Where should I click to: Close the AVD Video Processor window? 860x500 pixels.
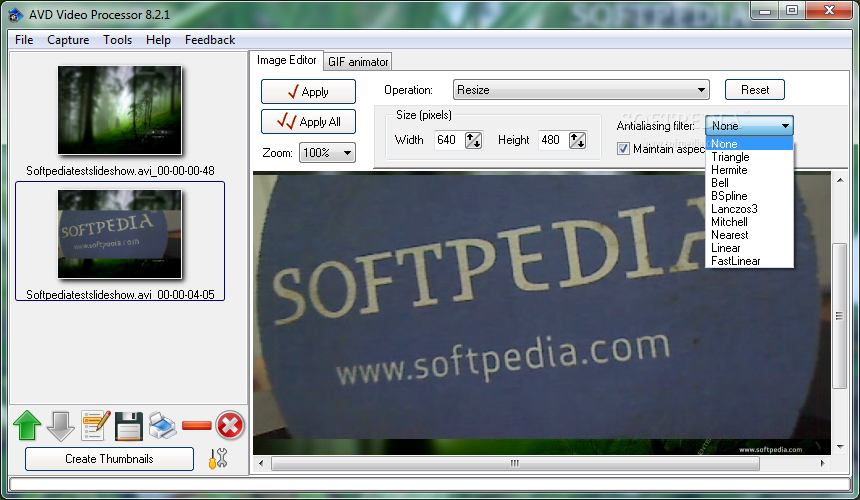coord(829,10)
